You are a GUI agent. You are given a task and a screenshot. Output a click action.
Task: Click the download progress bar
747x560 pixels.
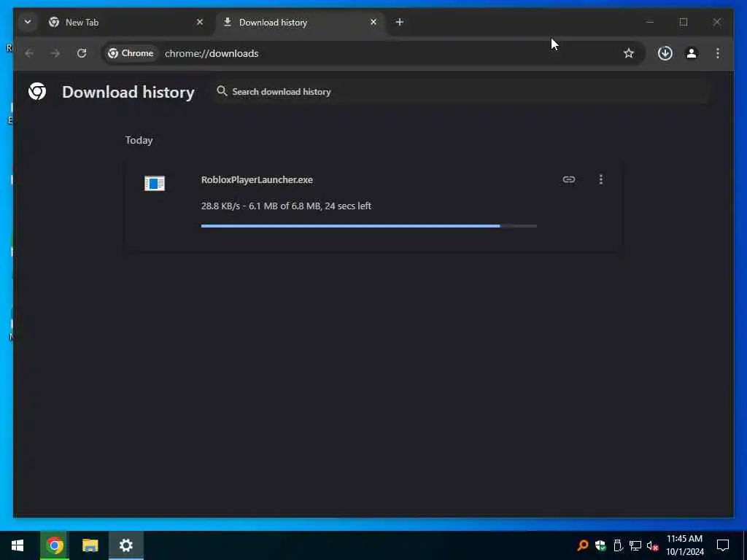point(368,226)
